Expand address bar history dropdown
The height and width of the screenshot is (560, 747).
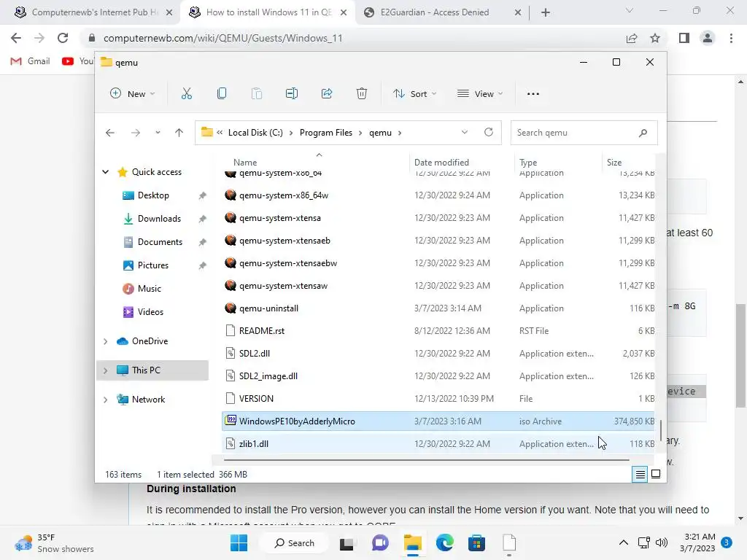(465, 133)
